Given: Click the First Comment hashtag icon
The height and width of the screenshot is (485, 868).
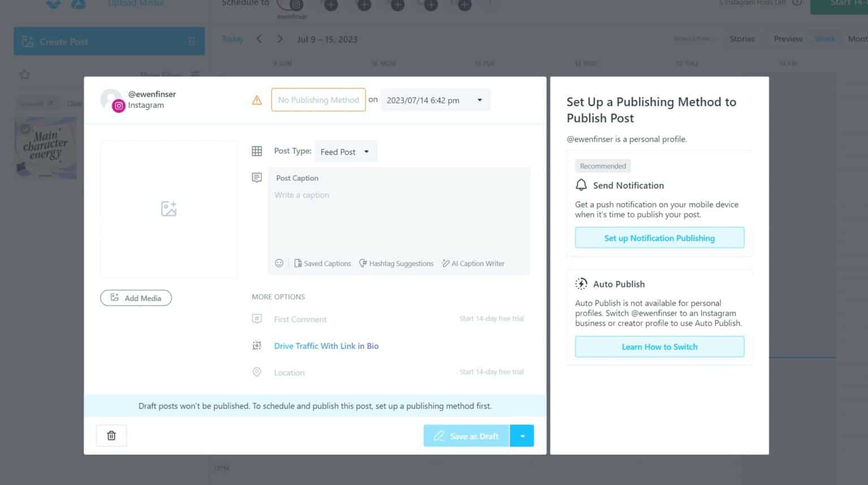Looking at the screenshot, I should [x=257, y=319].
